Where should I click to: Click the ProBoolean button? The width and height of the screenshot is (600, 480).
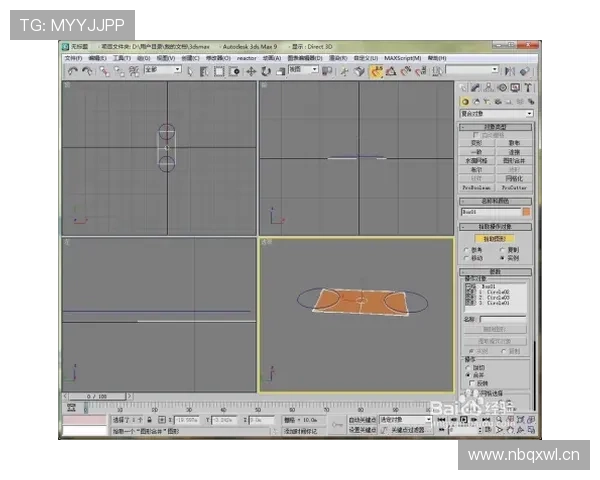pyautogui.click(x=476, y=188)
